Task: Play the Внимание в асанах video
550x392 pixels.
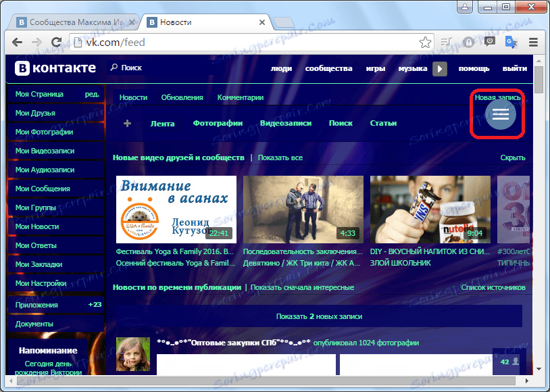Action: [176, 210]
